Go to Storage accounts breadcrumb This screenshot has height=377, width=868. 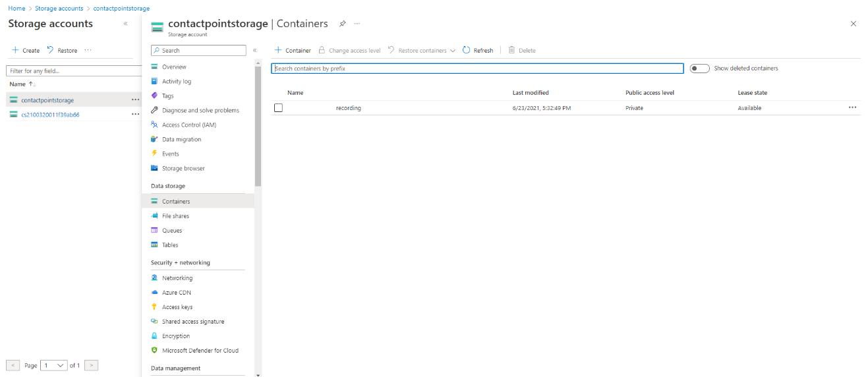point(59,9)
